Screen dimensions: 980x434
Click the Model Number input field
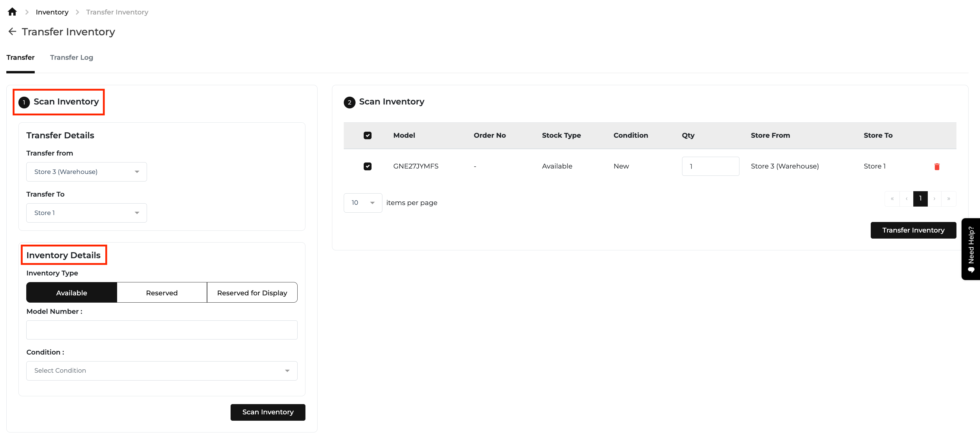[162, 330]
